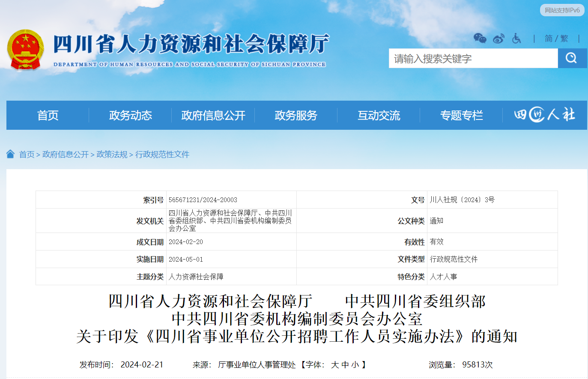Click the view count 95813次
588x379 pixels.
tap(478, 365)
